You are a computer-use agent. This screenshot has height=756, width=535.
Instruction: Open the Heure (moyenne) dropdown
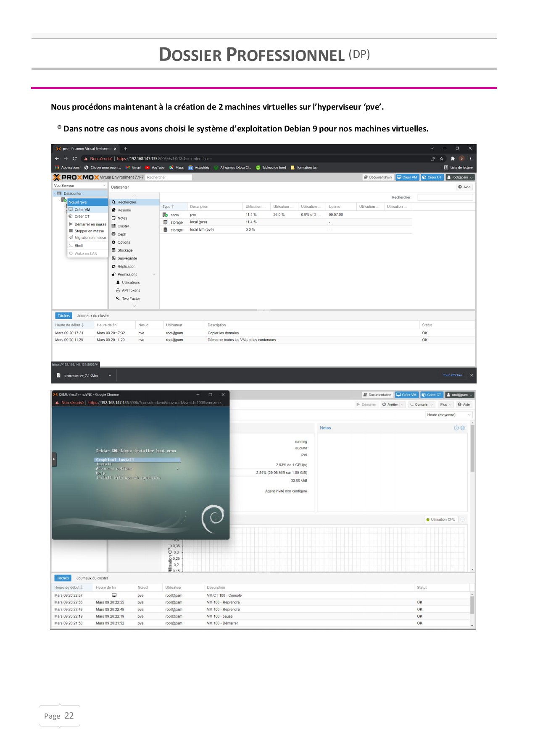pos(448,415)
